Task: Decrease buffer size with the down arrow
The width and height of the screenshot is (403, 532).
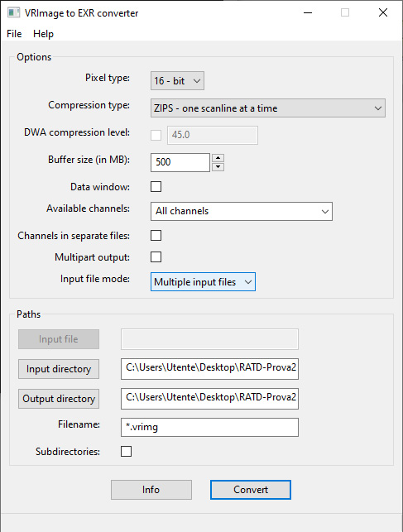Action: [x=218, y=166]
